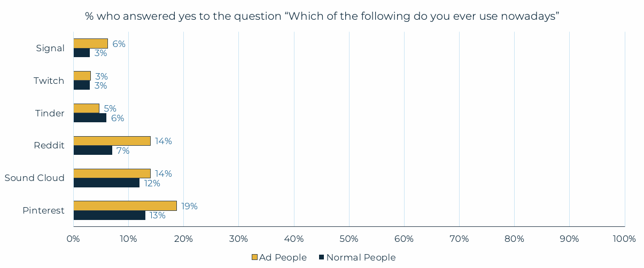Select the Pinterest category axis label
This screenshot has width=644, height=268.
pos(43,210)
